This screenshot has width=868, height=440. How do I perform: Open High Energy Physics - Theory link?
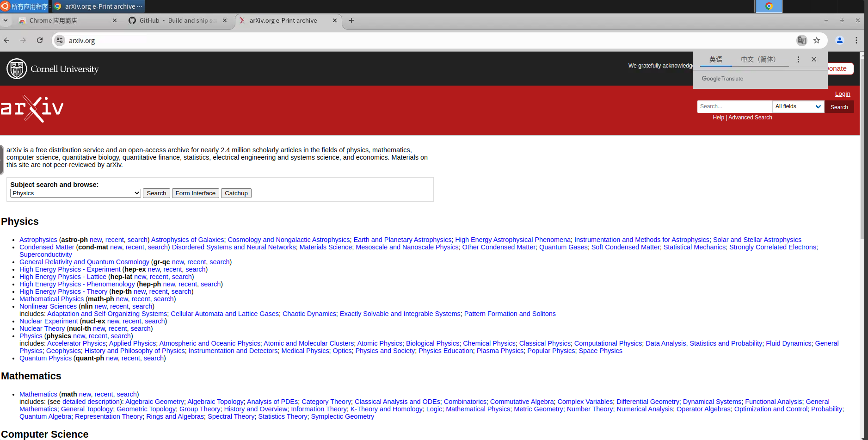(63, 291)
